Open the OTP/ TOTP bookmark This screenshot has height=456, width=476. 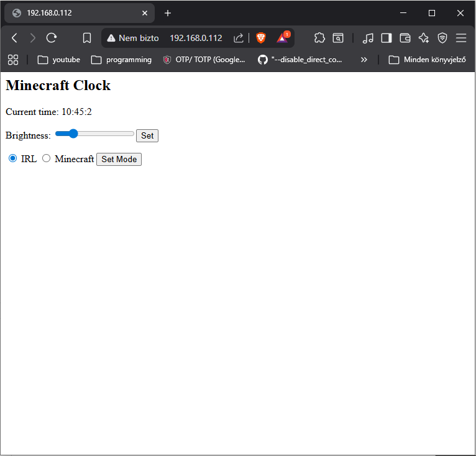204,60
